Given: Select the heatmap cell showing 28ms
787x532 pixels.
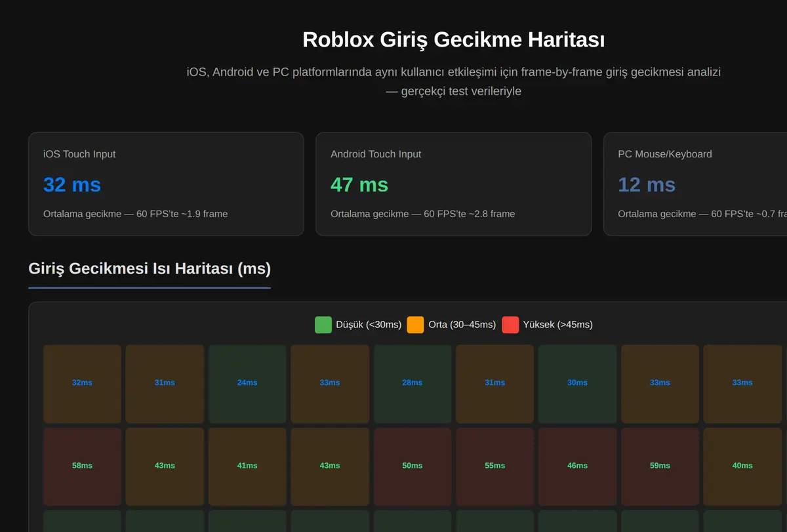Looking at the screenshot, I should (413, 384).
